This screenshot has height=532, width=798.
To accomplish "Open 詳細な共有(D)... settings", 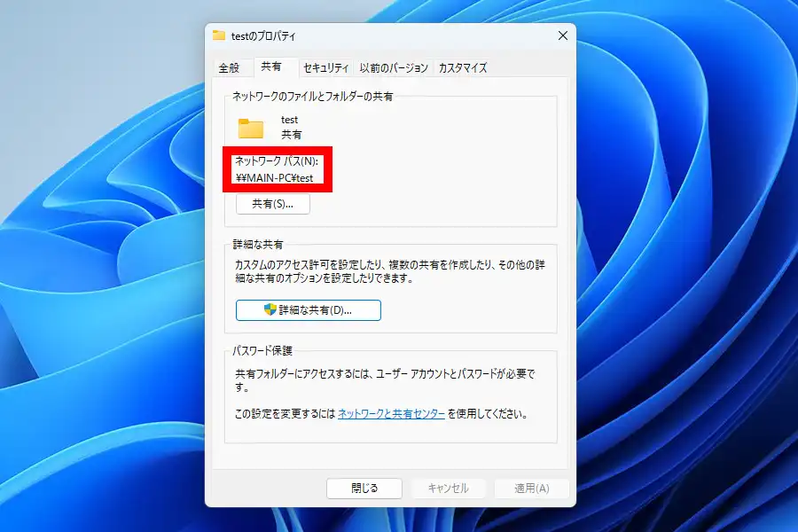I will coord(309,310).
